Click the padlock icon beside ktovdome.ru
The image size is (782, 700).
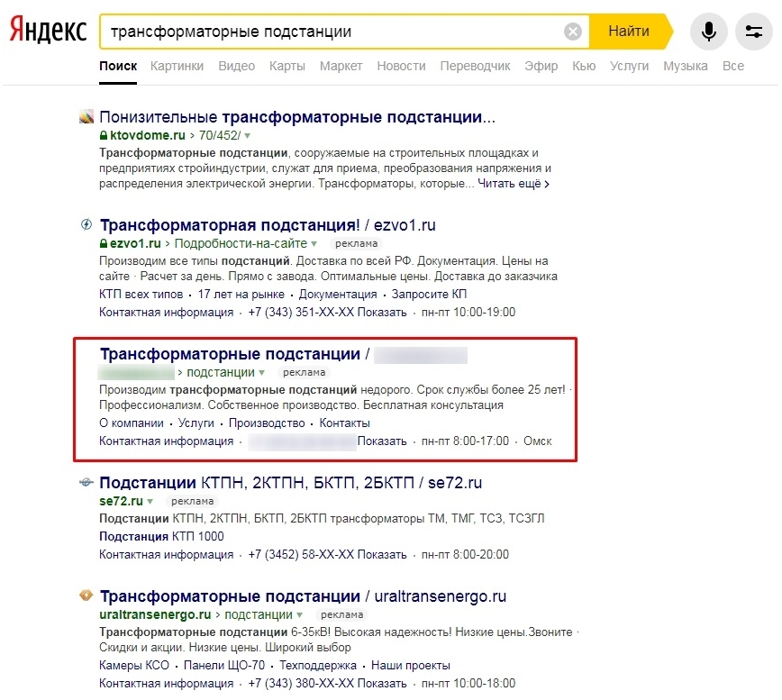coord(104,135)
